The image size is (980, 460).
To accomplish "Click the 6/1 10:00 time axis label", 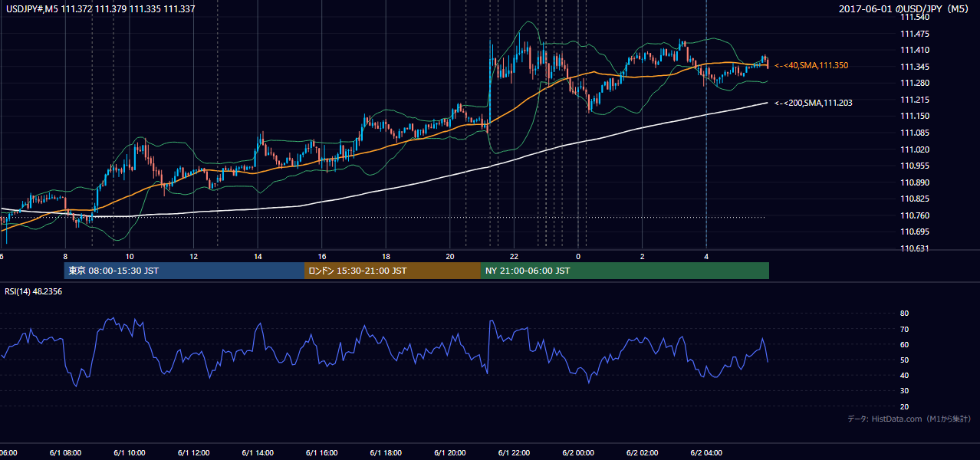I will click(129, 452).
